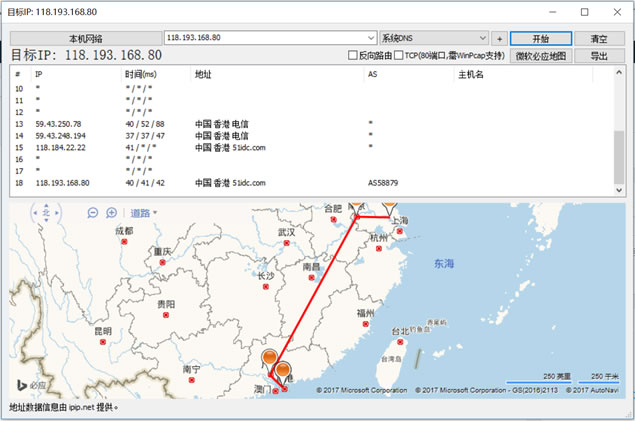The image size is (635, 421).
Task: Zoom in the map with plus icon
Action: click(x=111, y=212)
